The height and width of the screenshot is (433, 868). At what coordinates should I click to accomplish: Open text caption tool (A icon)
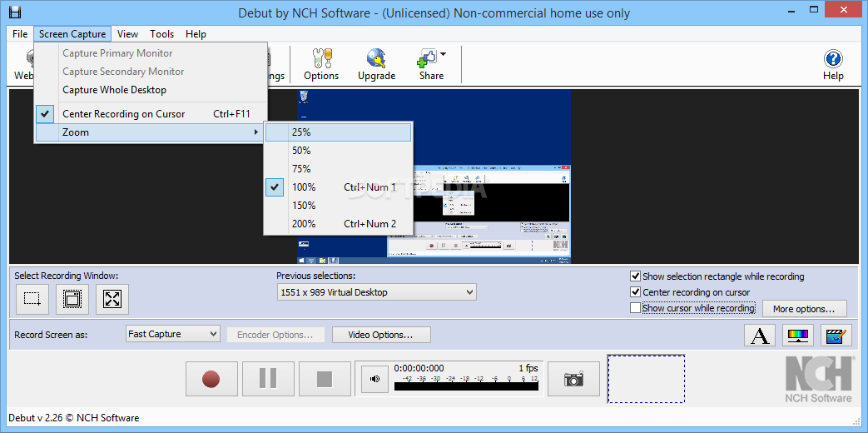(760, 335)
